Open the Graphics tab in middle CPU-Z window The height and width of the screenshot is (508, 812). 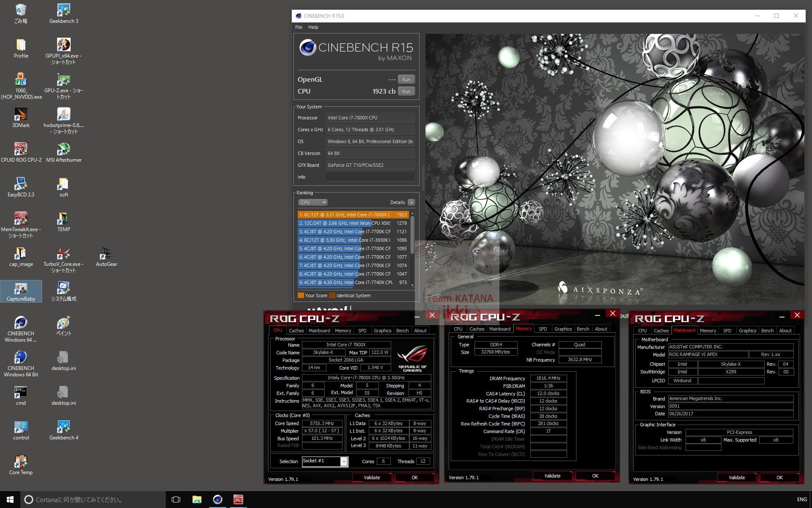pos(563,329)
